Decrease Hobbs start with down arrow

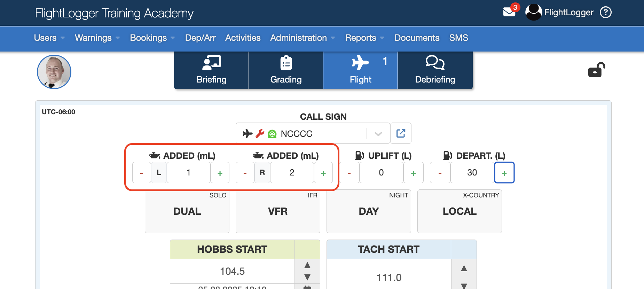[x=307, y=277]
